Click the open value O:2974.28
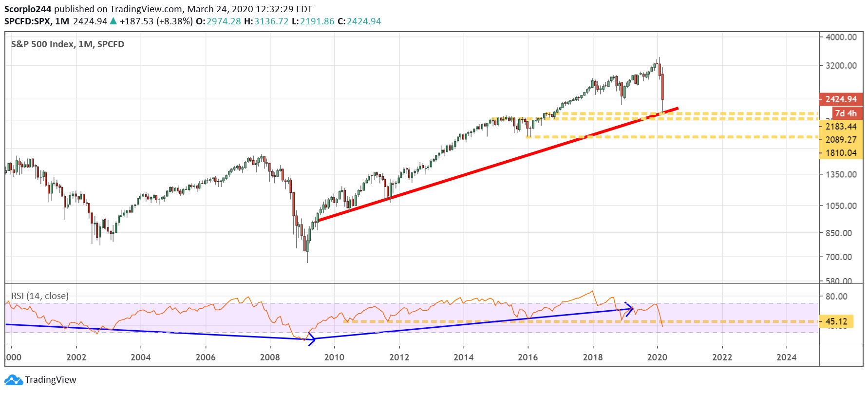Screen dimensions: 868x393 click(218, 21)
